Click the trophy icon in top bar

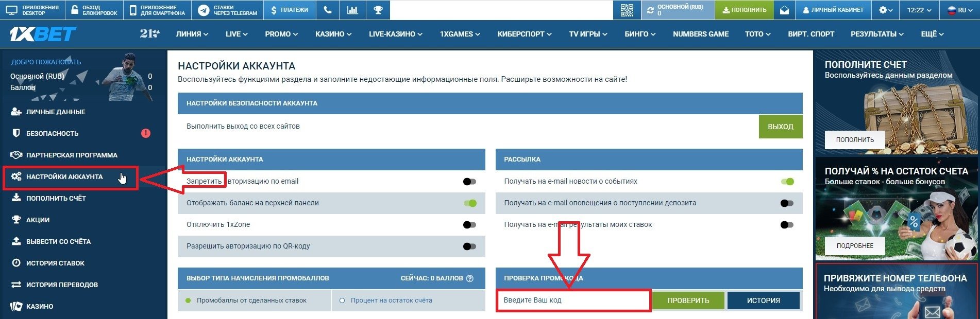pyautogui.click(x=378, y=10)
